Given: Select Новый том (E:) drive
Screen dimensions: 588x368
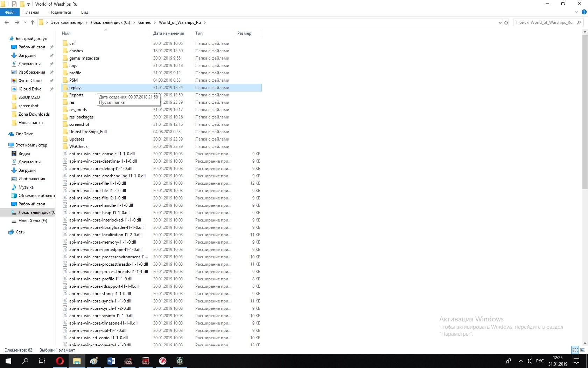Looking at the screenshot, I should coord(33,221).
